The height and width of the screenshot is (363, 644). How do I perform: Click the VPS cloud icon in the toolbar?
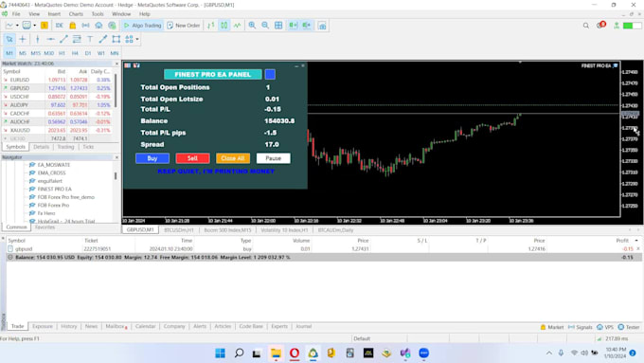(x=98, y=26)
